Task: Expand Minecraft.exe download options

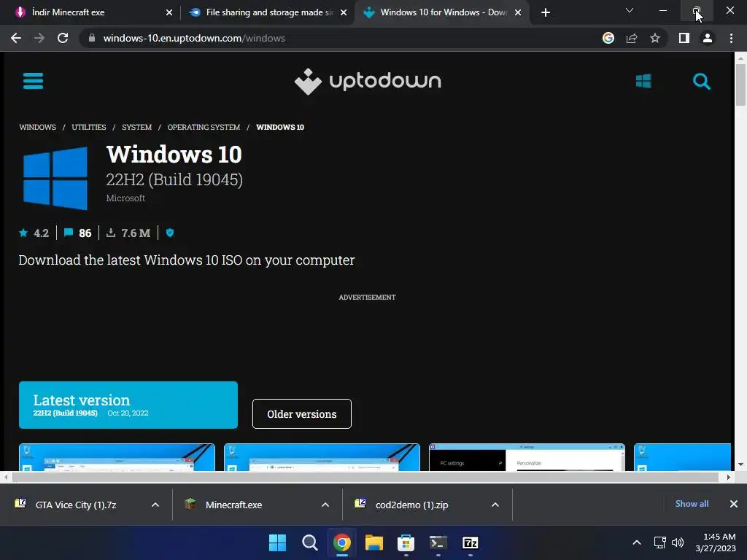Action: (x=325, y=505)
